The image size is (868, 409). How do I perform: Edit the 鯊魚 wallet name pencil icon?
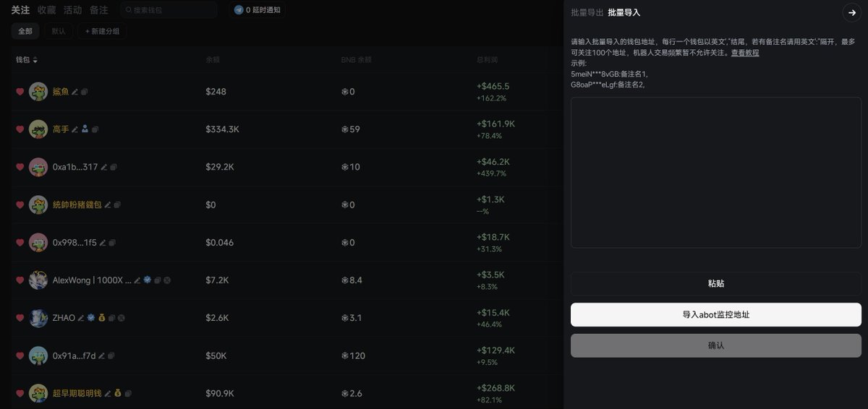coord(75,92)
